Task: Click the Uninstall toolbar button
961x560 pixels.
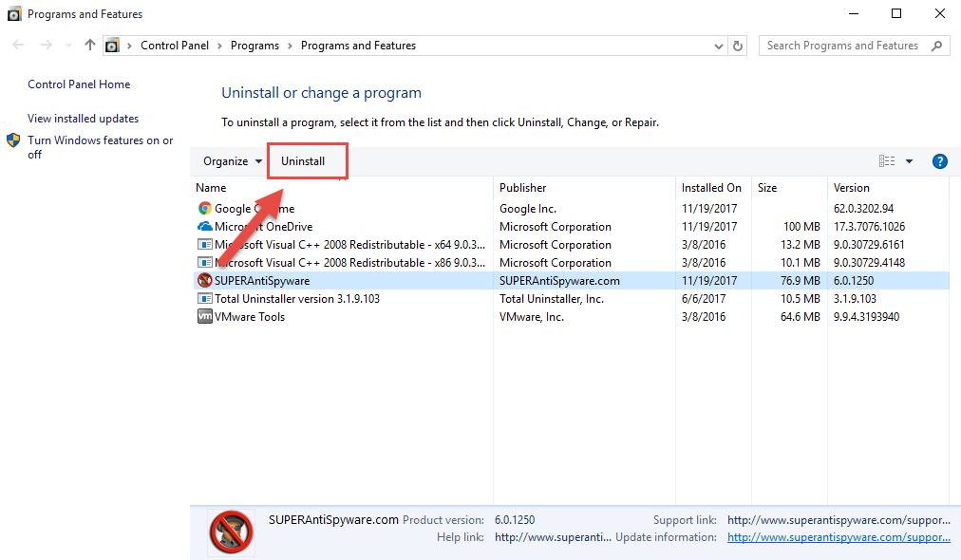Action: click(x=303, y=161)
